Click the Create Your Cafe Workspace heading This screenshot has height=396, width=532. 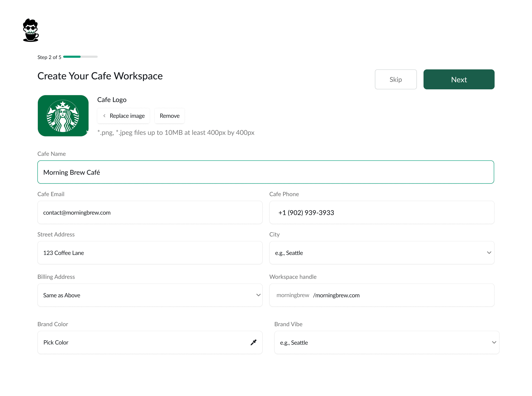(100, 76)
